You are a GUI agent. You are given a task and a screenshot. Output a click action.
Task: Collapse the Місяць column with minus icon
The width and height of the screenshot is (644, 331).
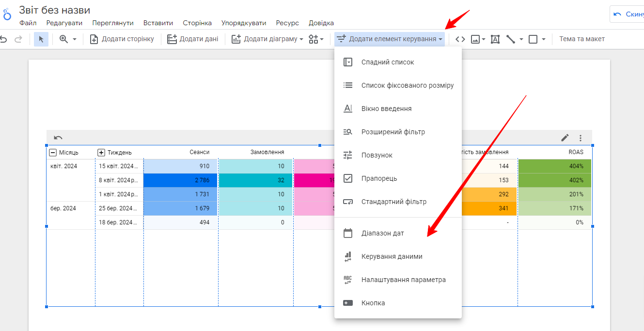pos(53,153)
